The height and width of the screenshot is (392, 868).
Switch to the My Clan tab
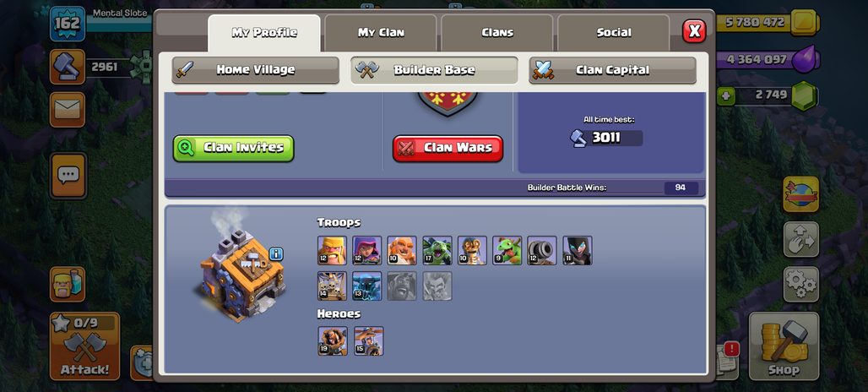[381, 33]
